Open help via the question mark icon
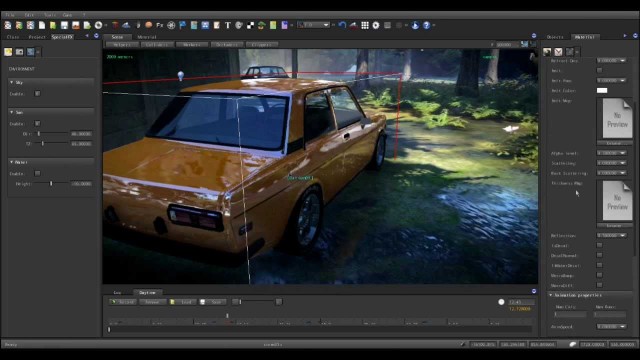 coord(427,25)
